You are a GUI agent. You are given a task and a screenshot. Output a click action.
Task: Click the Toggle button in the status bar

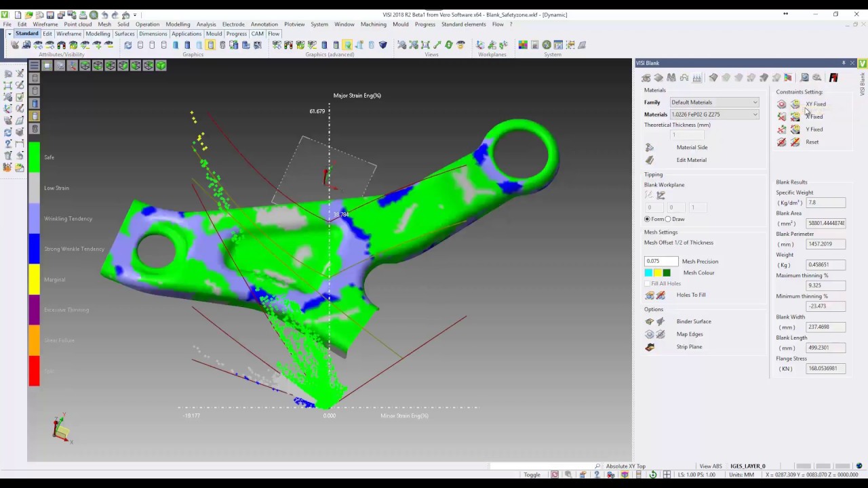(532, 474)
